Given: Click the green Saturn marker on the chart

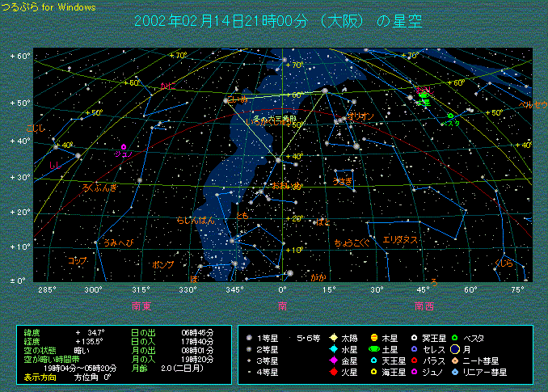Looking at the screenshot, I should point(424,96).
